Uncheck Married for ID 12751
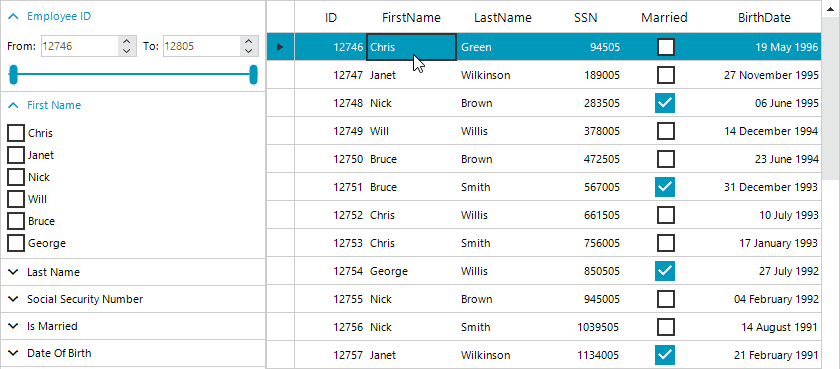840x369 pixels. (x=665, y=187)
